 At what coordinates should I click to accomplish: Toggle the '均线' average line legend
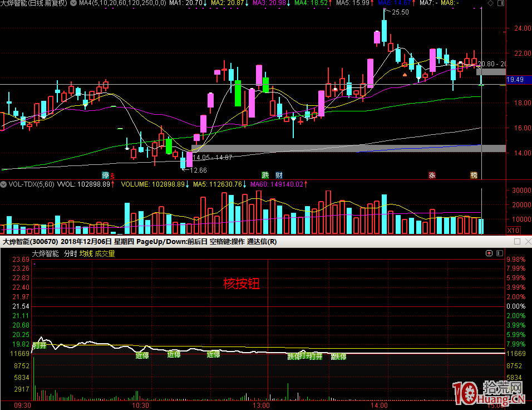86,253
